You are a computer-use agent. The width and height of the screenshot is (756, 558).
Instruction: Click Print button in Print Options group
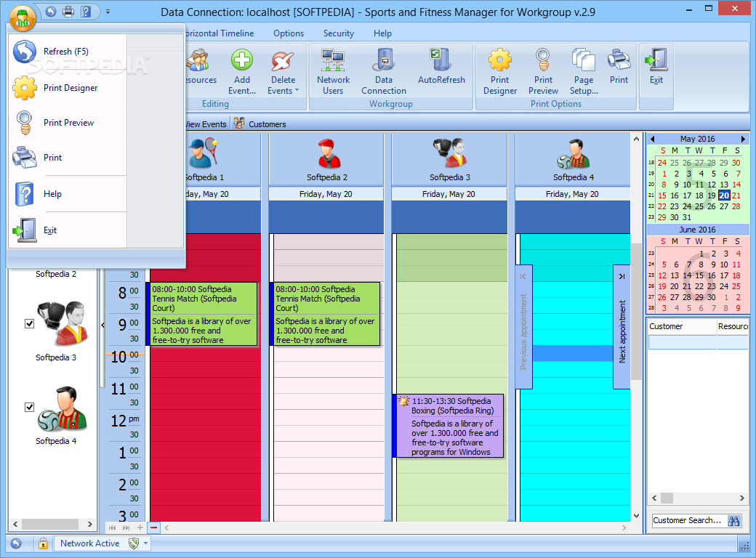click(619, 68)
